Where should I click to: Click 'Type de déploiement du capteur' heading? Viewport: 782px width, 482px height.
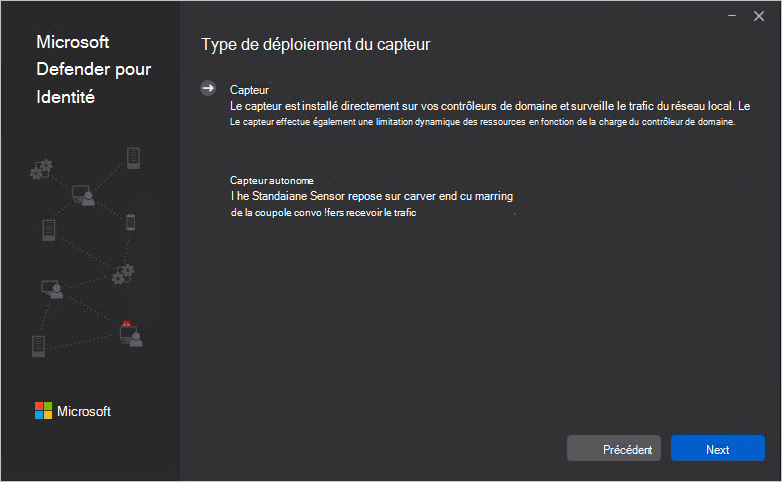(315, 44)
